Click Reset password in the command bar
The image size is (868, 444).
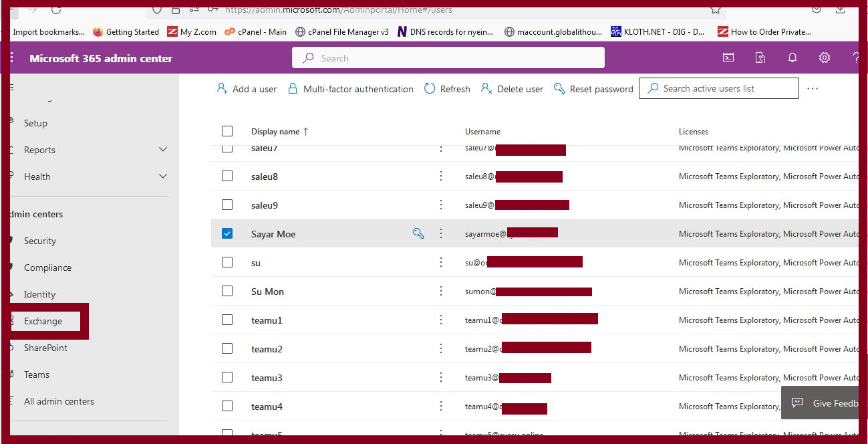tap(594, 89)
